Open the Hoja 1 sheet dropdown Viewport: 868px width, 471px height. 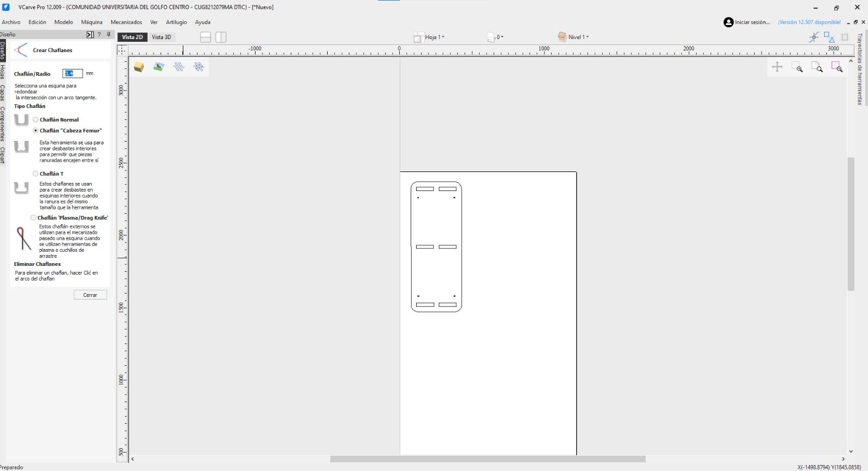(429, 37)
